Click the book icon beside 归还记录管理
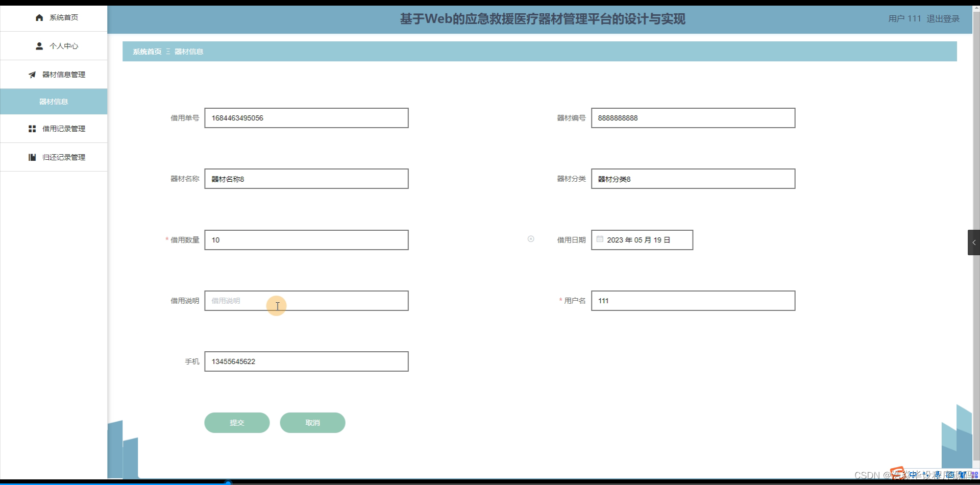Screen dimensions: 980x485 tap(32, 157)
